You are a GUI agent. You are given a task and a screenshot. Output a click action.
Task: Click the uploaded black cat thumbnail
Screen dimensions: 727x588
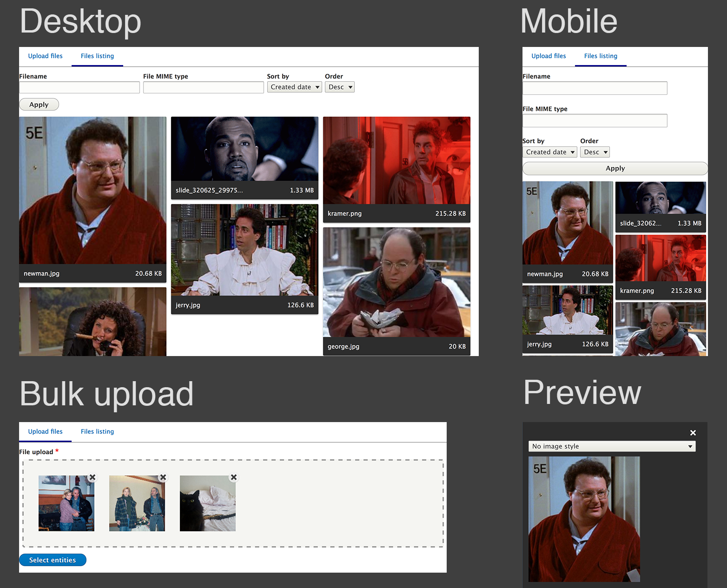(x=208, y=503)
